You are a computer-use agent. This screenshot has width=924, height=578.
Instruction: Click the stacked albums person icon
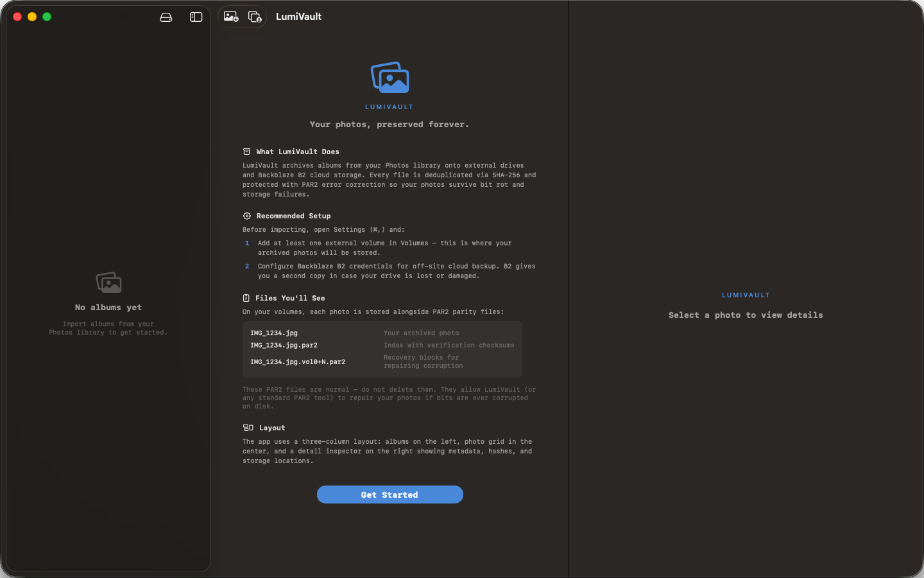point(255,17)
